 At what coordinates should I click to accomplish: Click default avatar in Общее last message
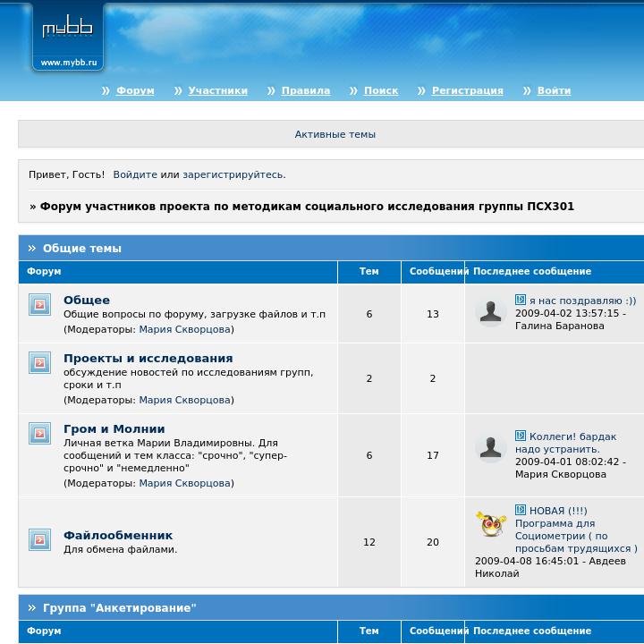click(x=491, y=311)
